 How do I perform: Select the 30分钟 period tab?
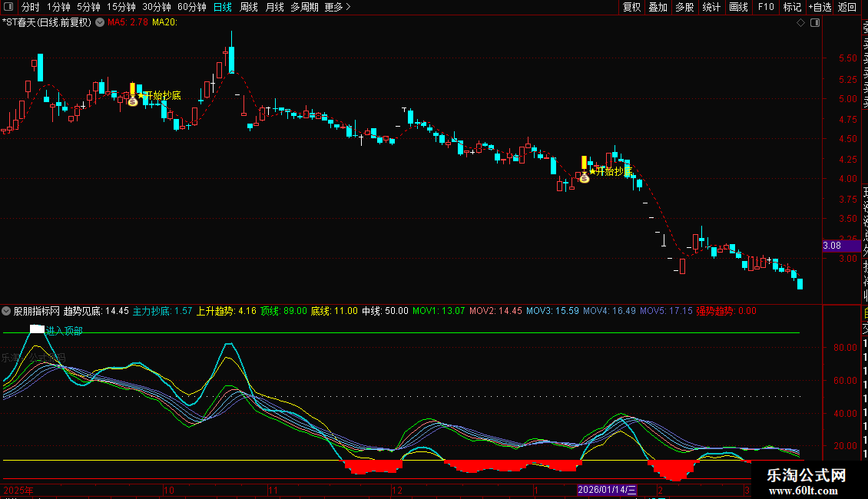tap(157, 7)
